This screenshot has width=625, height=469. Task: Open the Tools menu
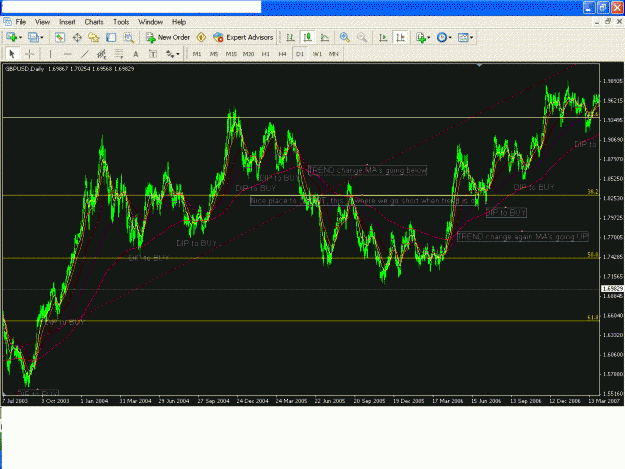[x=121, y=22]
